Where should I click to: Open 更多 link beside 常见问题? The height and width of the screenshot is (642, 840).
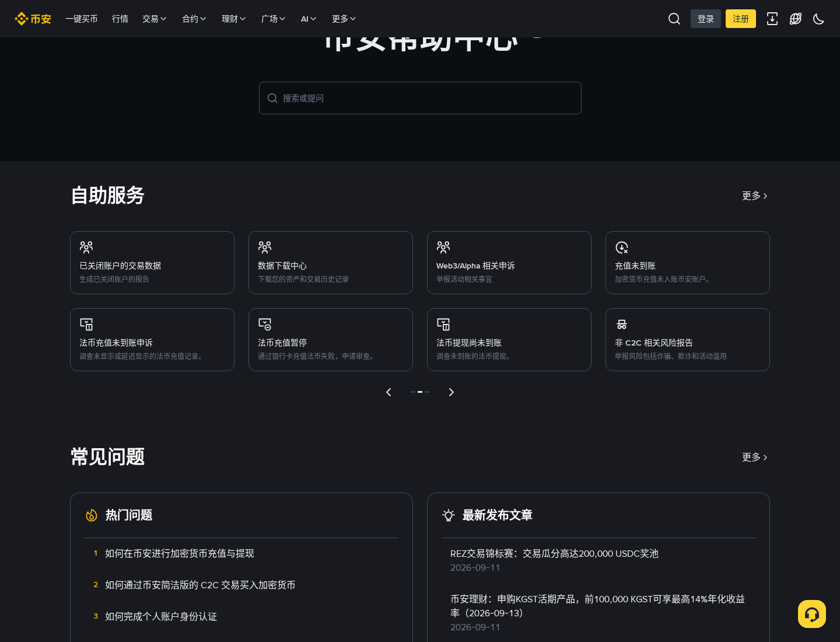pos(755,457)
